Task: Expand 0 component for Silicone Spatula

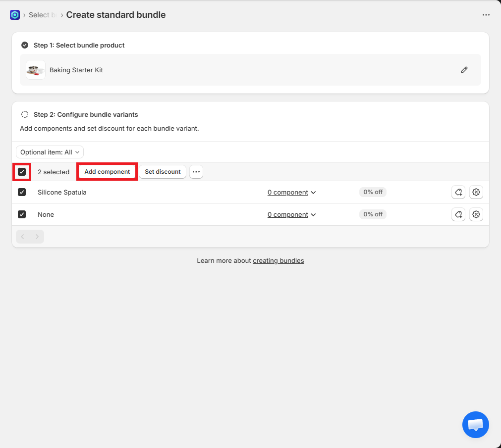Action: coord(291,192)
